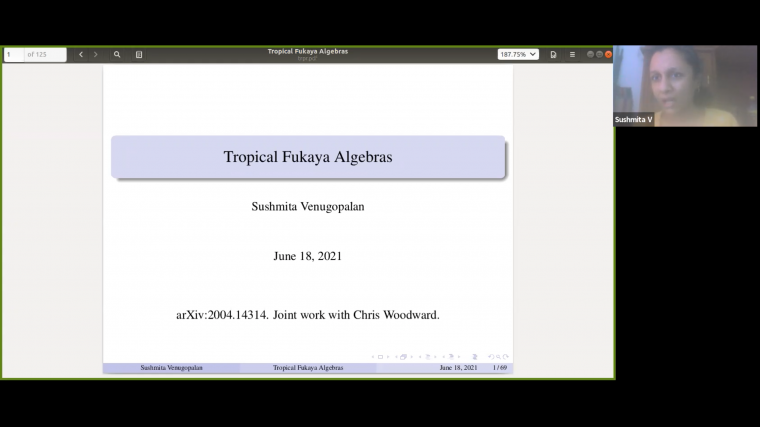The image size is (760, 427).
Task: Click the Beamer go-back undo arrow symbol
Action: (x=491, y=357)
